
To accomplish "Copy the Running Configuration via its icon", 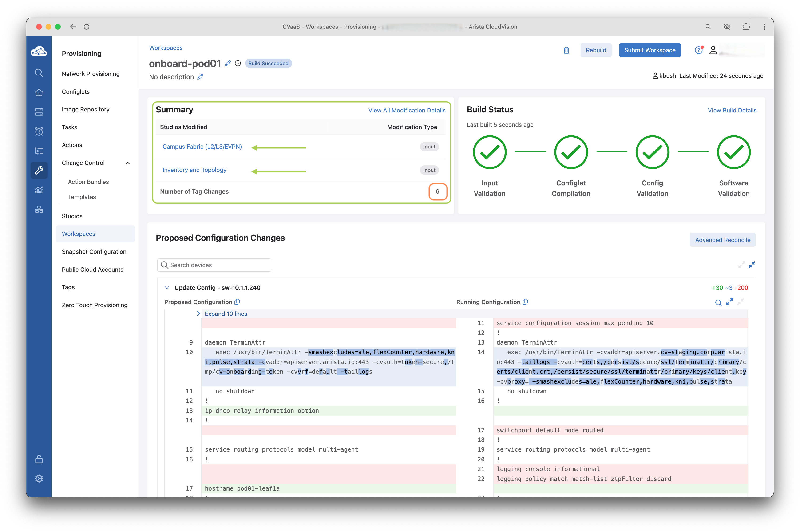I will point(525,302).
